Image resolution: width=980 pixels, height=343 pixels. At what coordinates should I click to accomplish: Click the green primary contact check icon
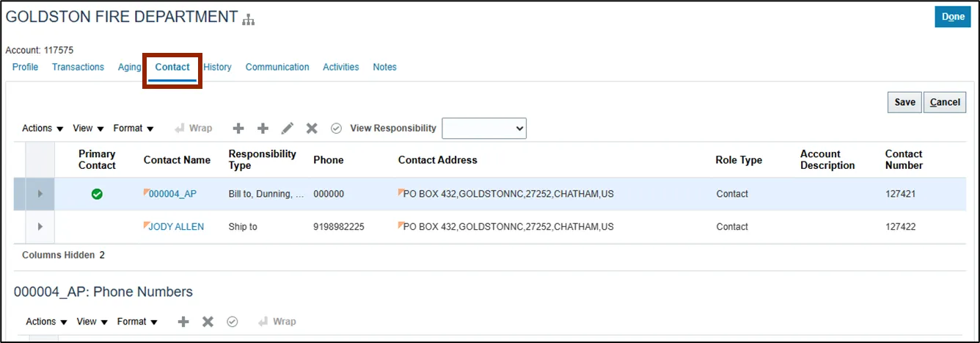pos(97,195)
